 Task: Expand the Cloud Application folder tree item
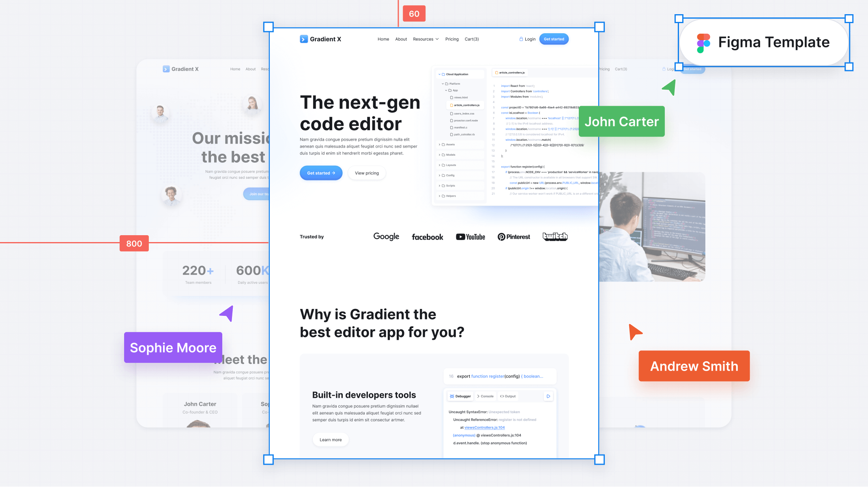439,74
